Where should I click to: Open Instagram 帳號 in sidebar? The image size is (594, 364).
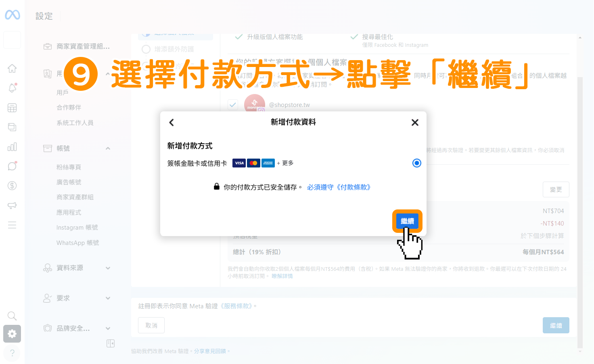77,228
